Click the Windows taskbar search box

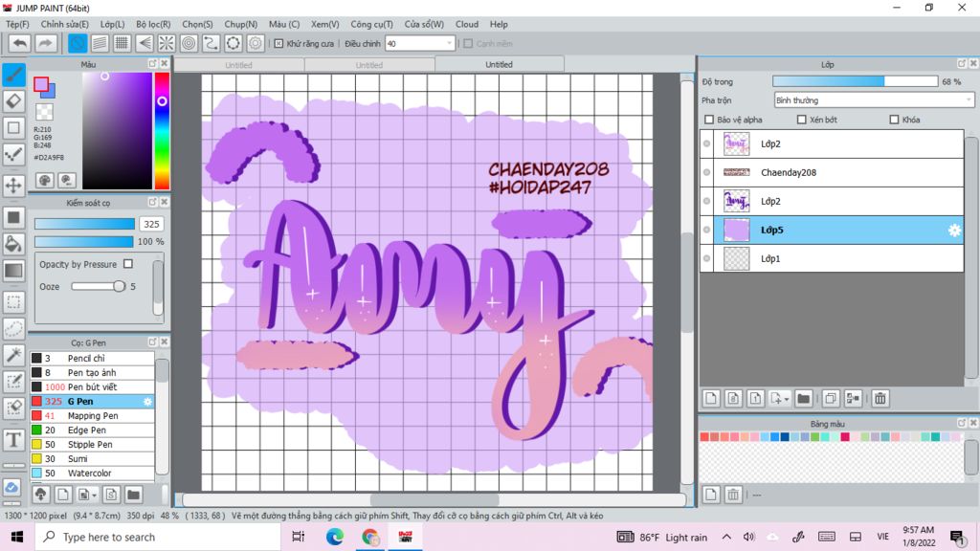point(158,537)
